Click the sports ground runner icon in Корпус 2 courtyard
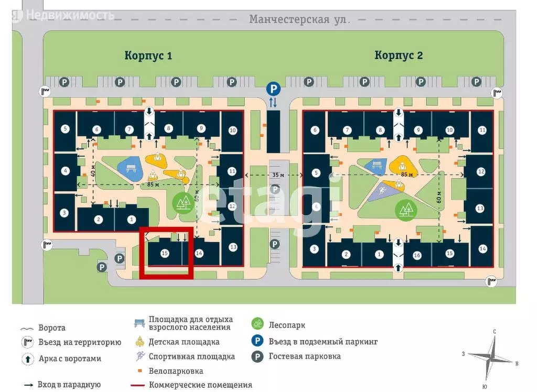 tap(382, 190)
